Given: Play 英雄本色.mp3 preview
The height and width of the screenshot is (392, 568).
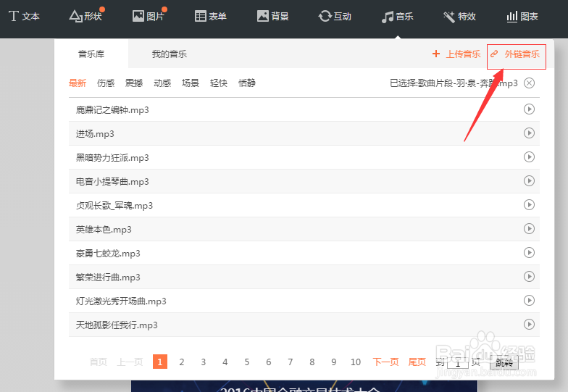Looking at the screenshot, I should 529,229.
